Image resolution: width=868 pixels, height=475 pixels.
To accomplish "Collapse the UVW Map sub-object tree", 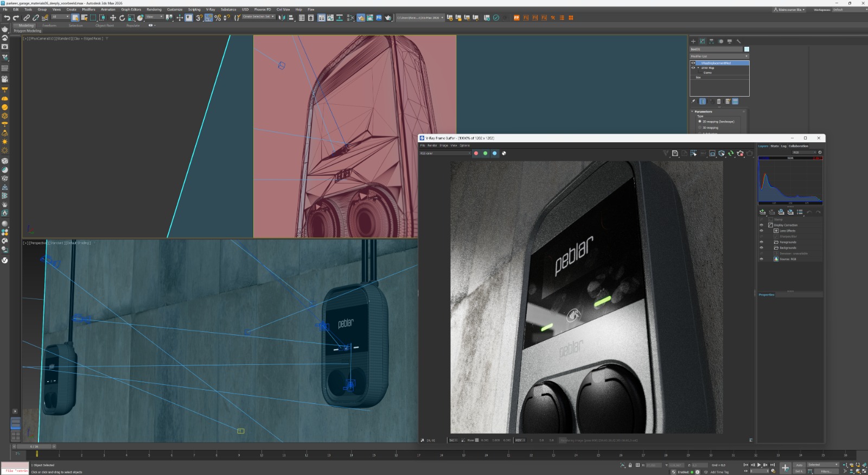I will click(698, 68).
